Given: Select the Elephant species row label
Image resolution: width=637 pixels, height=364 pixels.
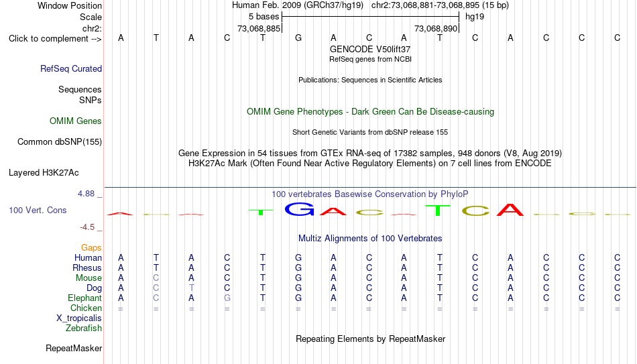Looking at the screenshot, I should [x=85, y=298].
